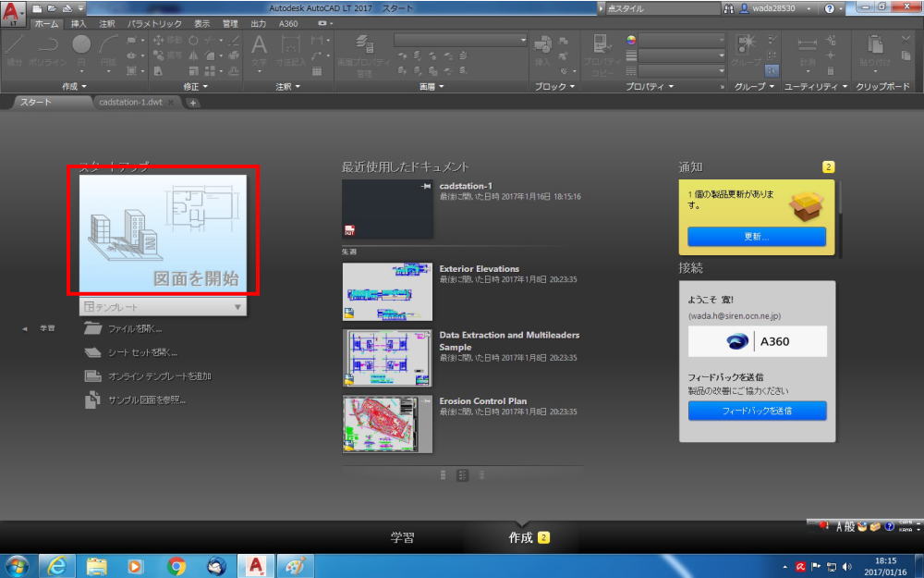Expand the プロパティ (Properties) panel
The width and height of the screenshot is (924, 578).
(x=649, y=87)
